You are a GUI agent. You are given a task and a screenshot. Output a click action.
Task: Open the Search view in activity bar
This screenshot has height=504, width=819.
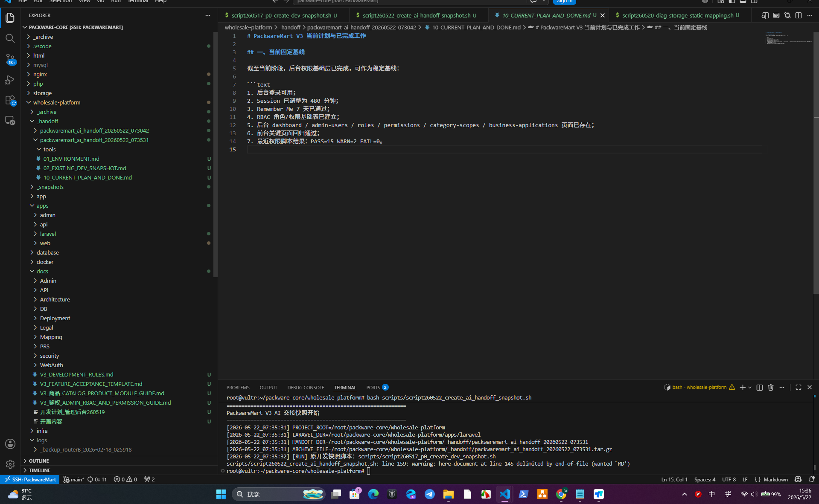pyautogui.click(x=10, y=38)
